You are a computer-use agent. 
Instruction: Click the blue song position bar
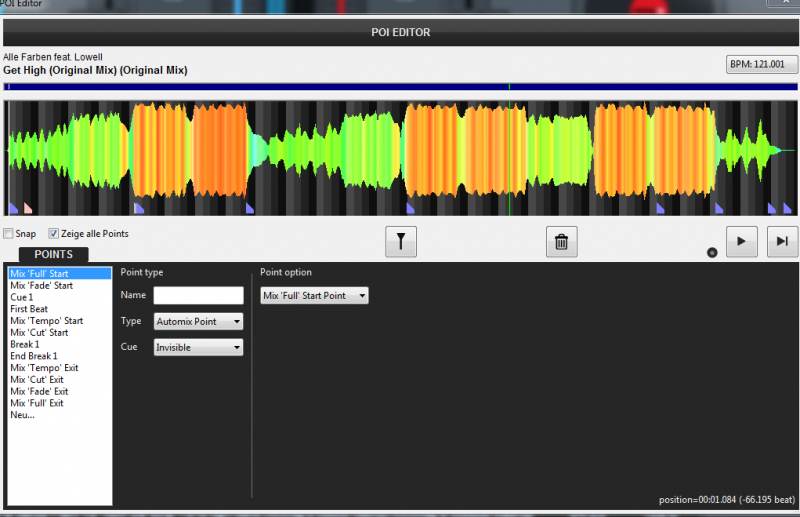tap(401, 87)
